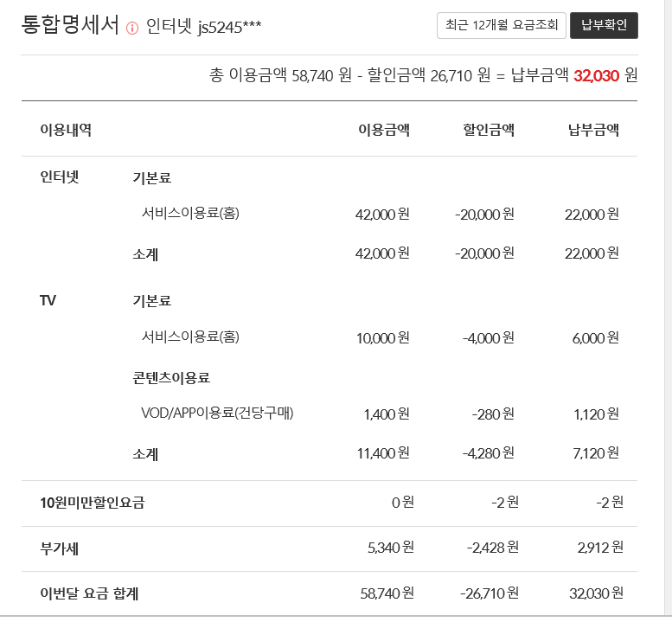Click the 1,400원 VOD usage amount
The width and height of the screenshot is (672, 622).
(x=387, y=414)
